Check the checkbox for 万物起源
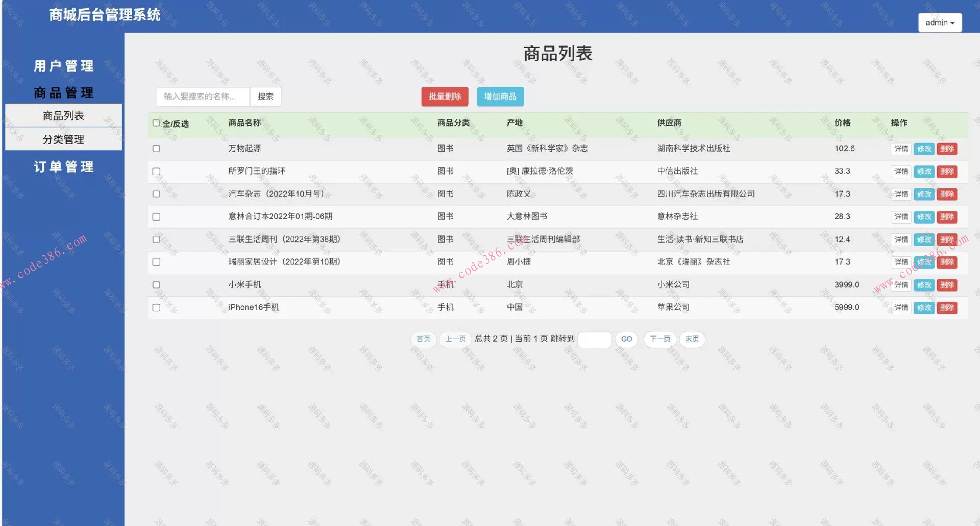Image resolution: width=980 pixels, height=526 pixels. [156, 149]
